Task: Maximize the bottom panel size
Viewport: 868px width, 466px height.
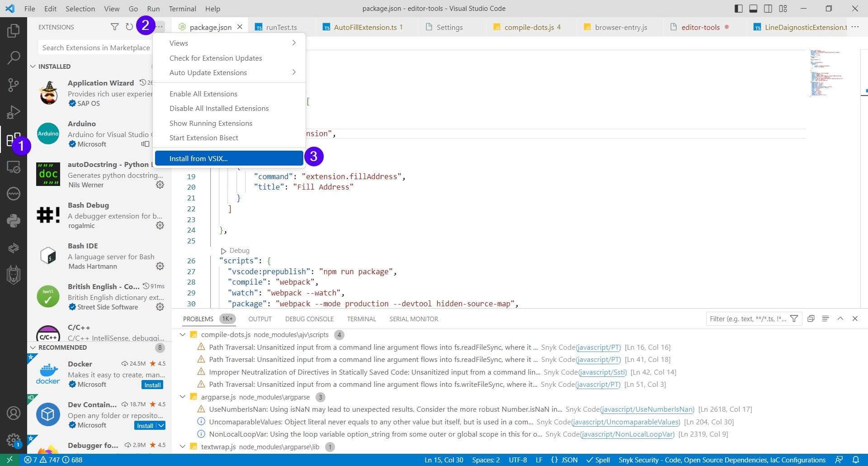Action: 840,319
